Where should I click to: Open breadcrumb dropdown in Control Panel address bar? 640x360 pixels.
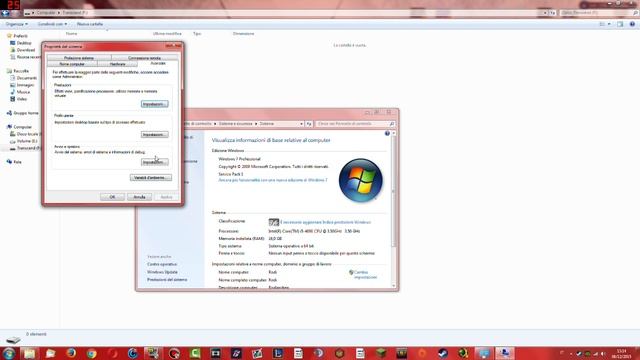pyautogui.click(x=301, y=123)
